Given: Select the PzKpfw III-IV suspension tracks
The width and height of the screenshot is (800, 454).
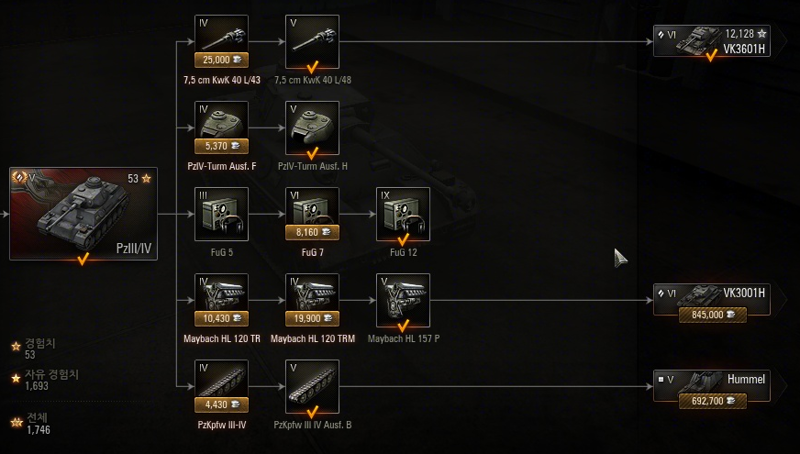Looking at the screenshot, I should click(221, 387).
